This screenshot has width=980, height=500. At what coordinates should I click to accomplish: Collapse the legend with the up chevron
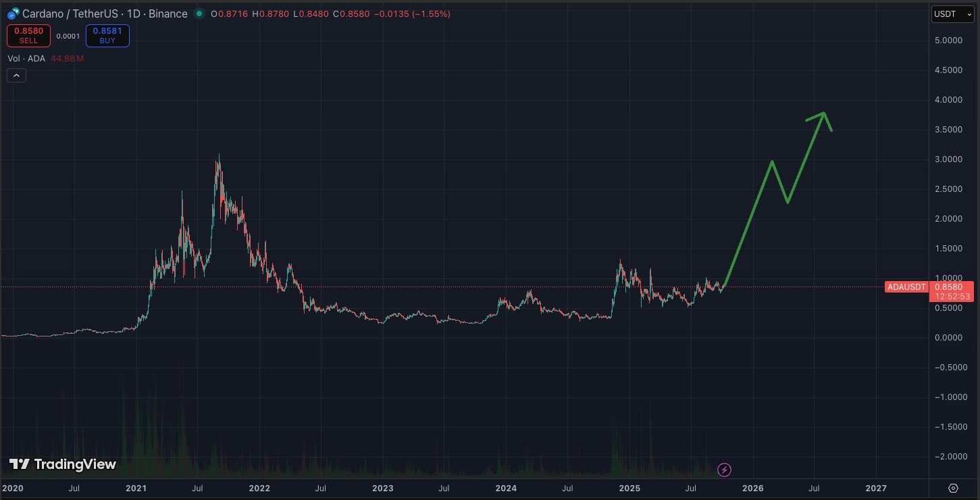[16, 75]
